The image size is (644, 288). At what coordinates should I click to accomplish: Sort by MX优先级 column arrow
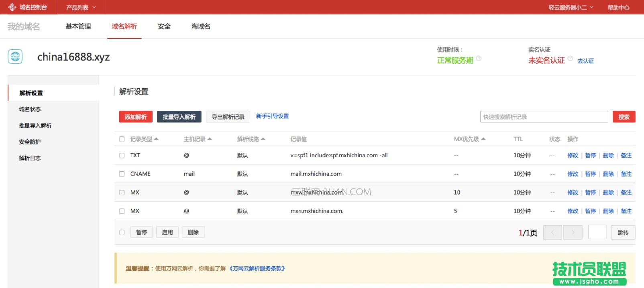[483, 139]
